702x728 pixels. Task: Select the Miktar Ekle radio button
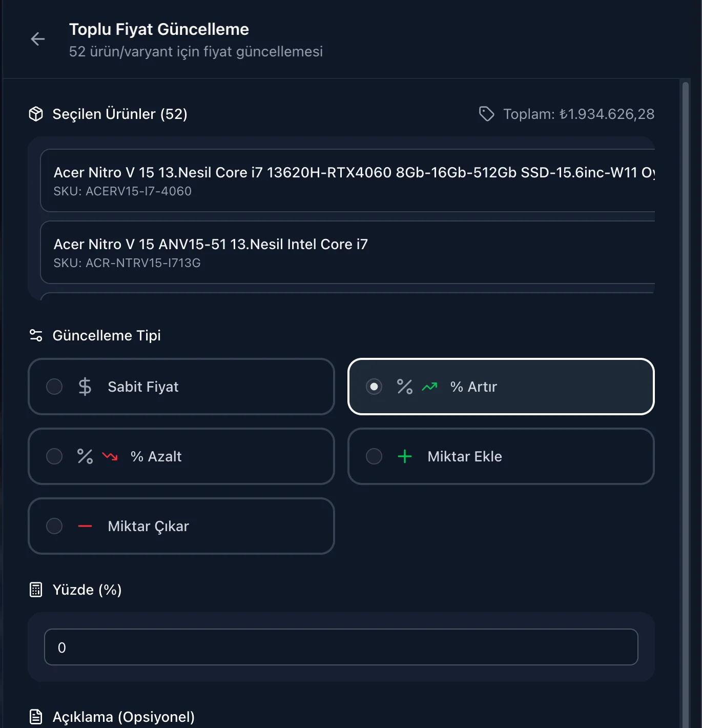(374, 456)
